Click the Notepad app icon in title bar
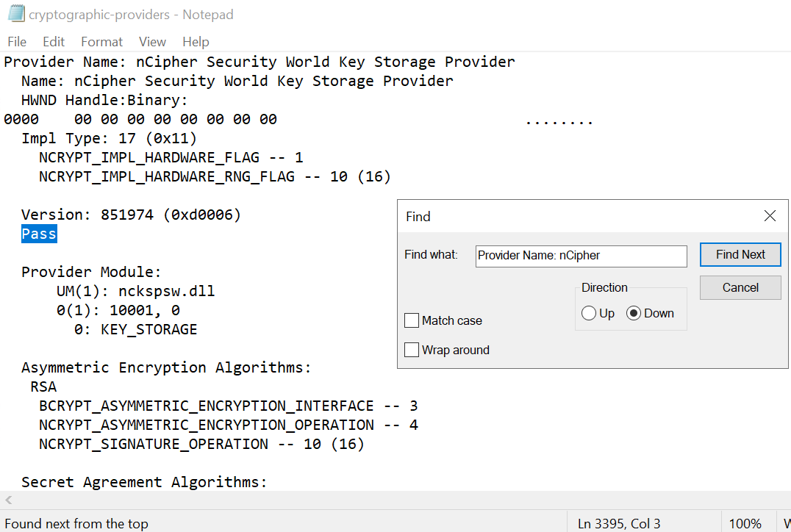The height and width of the screenshot is (532, 791). 17,14
